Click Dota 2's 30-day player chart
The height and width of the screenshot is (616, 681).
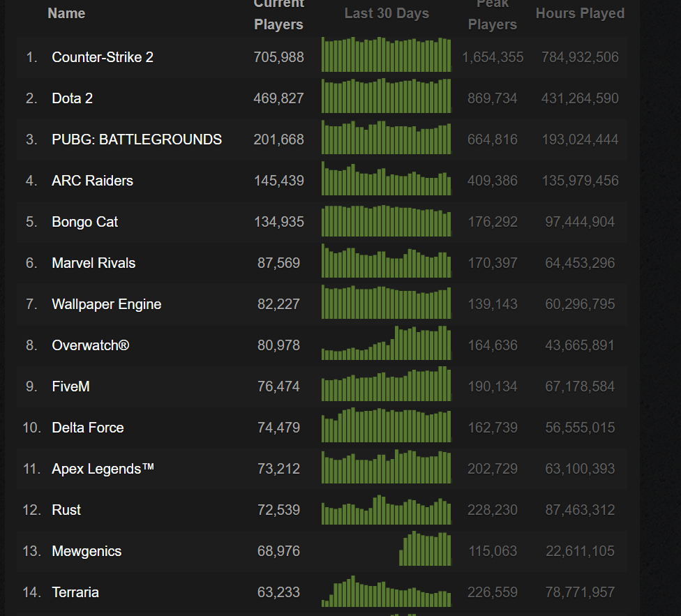387,96
